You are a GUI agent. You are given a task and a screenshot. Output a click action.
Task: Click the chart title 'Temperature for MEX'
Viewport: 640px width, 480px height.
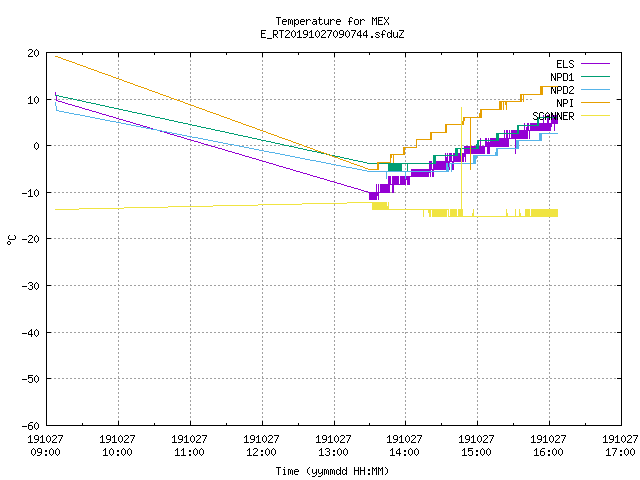coord(332,21)
